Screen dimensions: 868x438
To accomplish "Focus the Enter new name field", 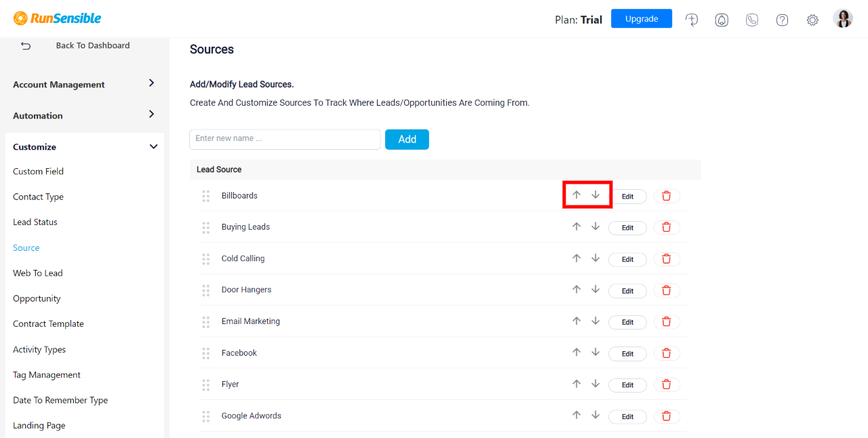I will pos(285,139).
